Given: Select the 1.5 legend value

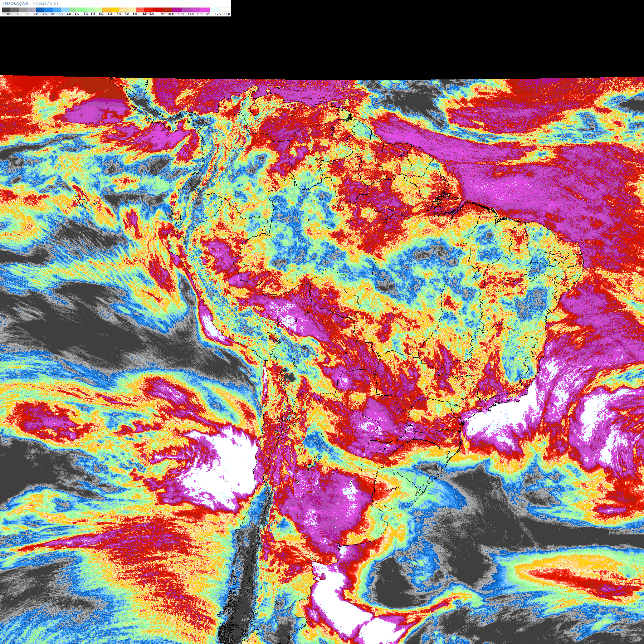Looking at the screenshot, I should click(27, 14).
